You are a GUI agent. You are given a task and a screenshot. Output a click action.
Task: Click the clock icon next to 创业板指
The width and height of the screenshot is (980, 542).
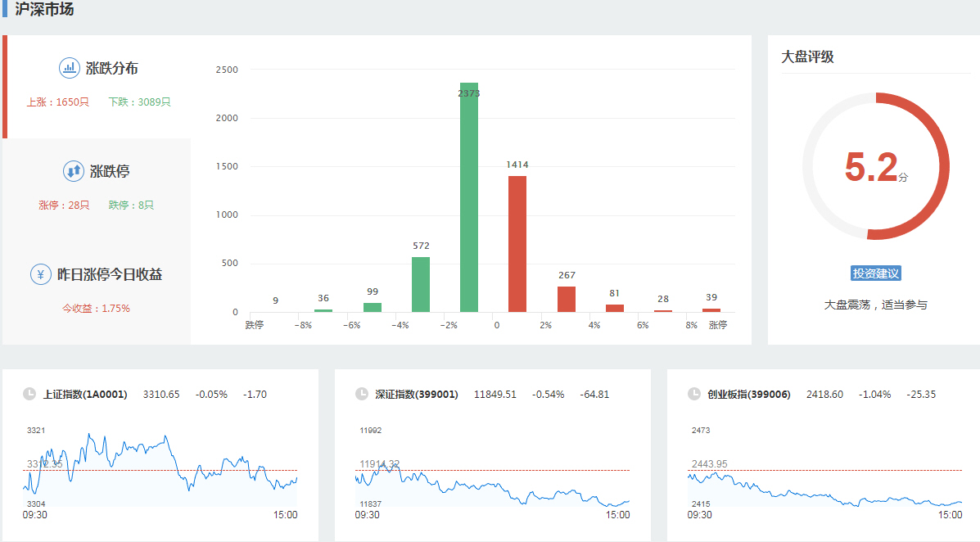point(694,394)
